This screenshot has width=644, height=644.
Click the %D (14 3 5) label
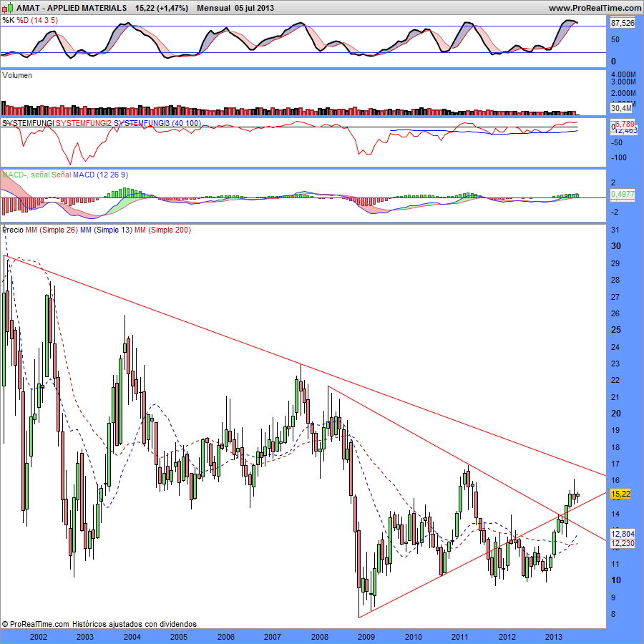click(37, 20)
